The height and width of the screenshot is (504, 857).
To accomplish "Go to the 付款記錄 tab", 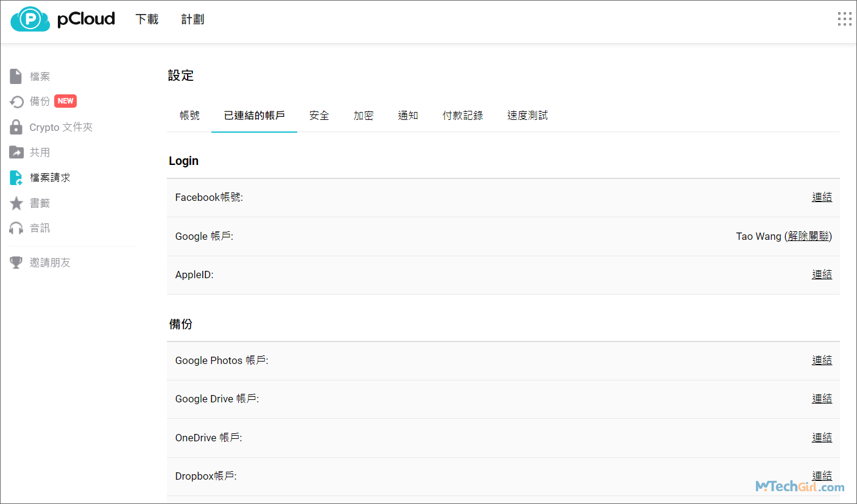I will pos(463,116).
